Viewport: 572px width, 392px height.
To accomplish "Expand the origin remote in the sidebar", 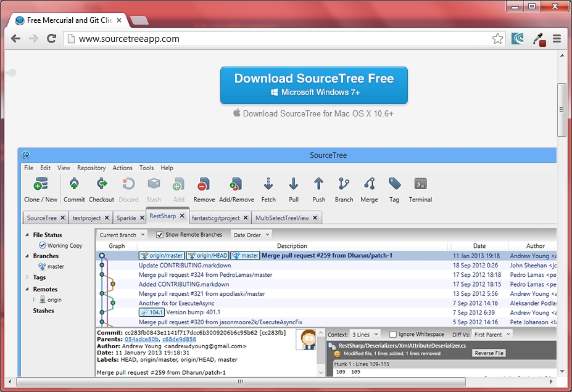I will (x=36, y=300).
